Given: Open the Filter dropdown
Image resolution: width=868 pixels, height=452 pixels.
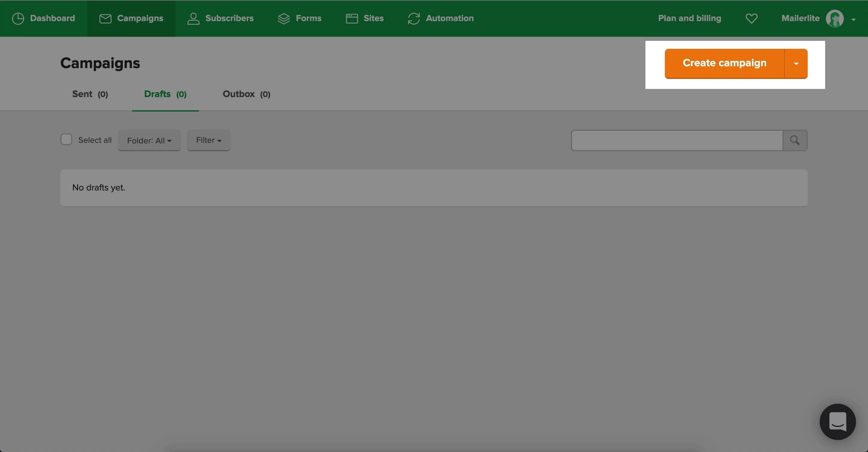Looking at the screenshot, I should (209, 140).
